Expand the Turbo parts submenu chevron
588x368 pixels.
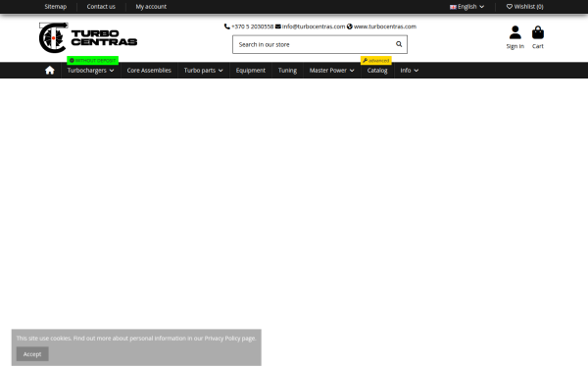coord(220,71)
